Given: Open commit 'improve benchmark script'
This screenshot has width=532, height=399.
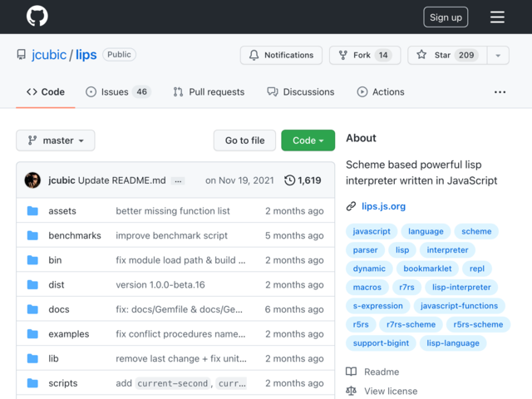Looking at the screenshot, I should click(171, 235).
